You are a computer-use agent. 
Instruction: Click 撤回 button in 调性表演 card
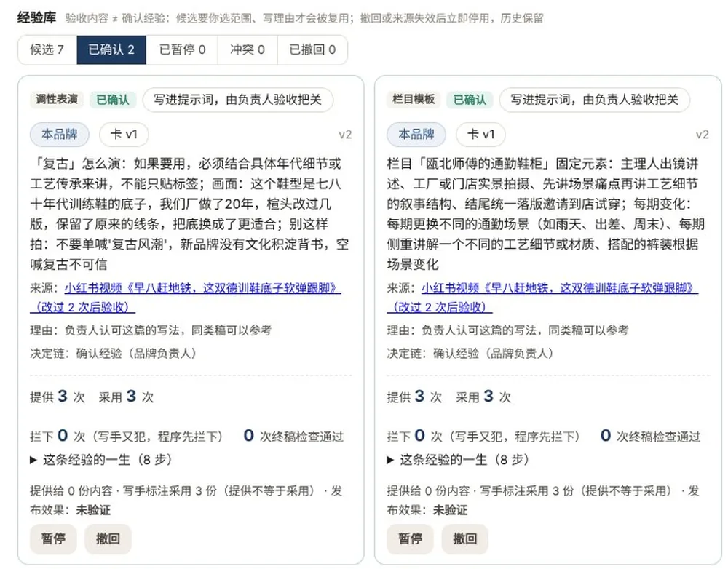tap(108, 539)
